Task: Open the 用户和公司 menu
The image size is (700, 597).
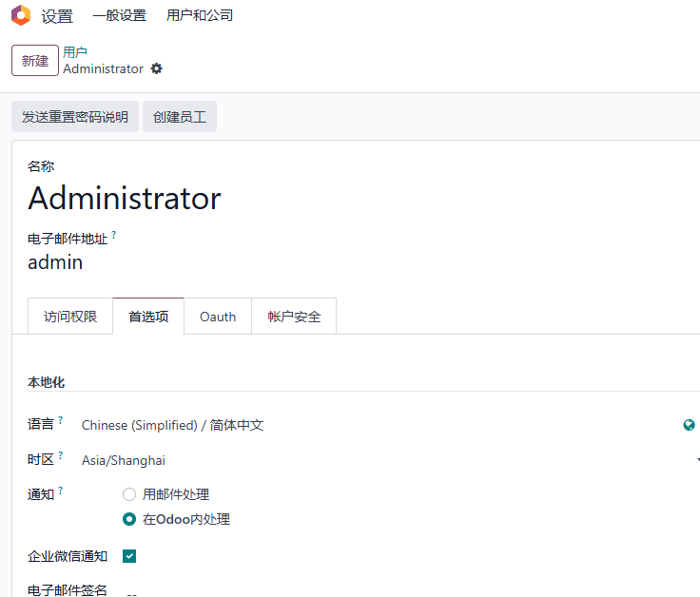Action: (200, 15)
